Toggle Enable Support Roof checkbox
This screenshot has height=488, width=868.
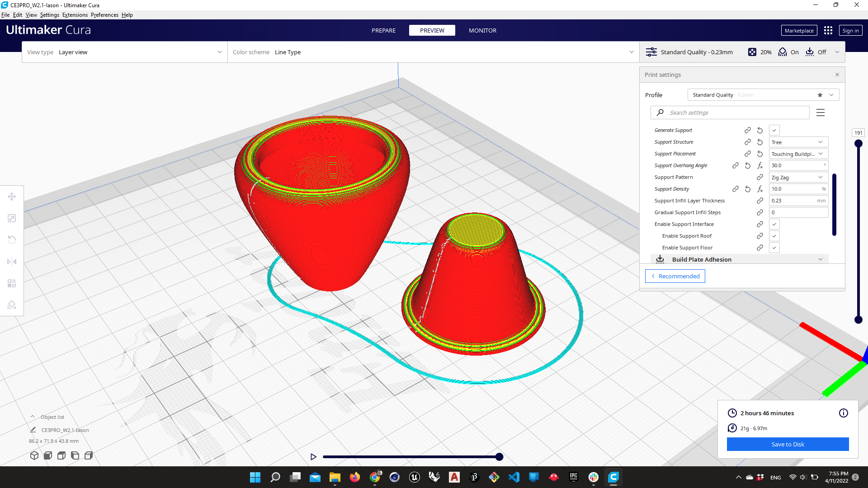click(x=774, y=236)
